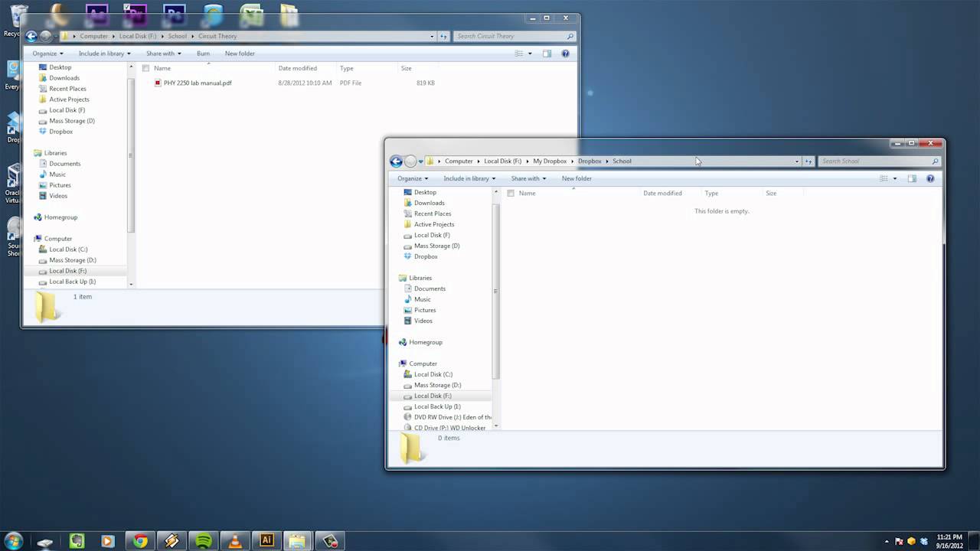
Task: Tick select-all checkbox in School window
Action: click(x=511, y=193)
